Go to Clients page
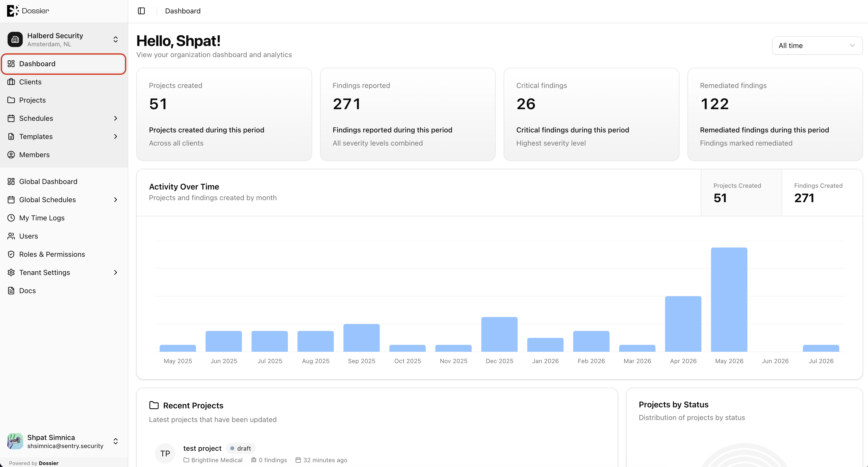 [64, 82]
